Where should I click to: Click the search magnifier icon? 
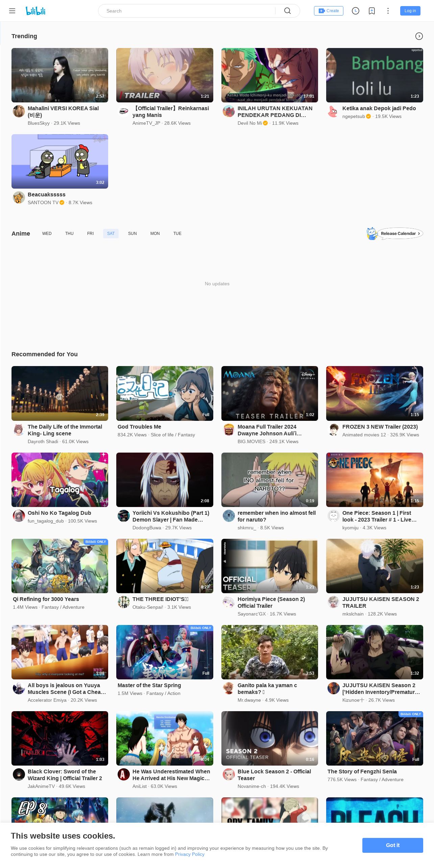pos(288,11)
